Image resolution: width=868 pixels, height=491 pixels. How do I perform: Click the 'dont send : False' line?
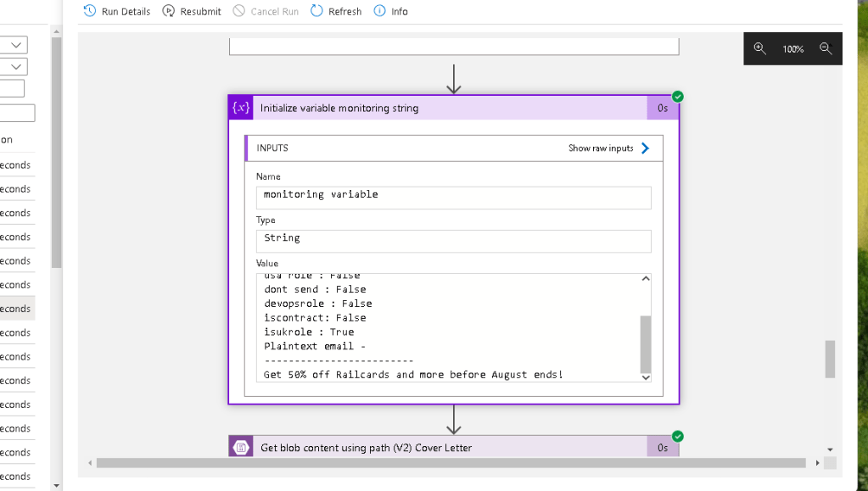pos(315,289)
